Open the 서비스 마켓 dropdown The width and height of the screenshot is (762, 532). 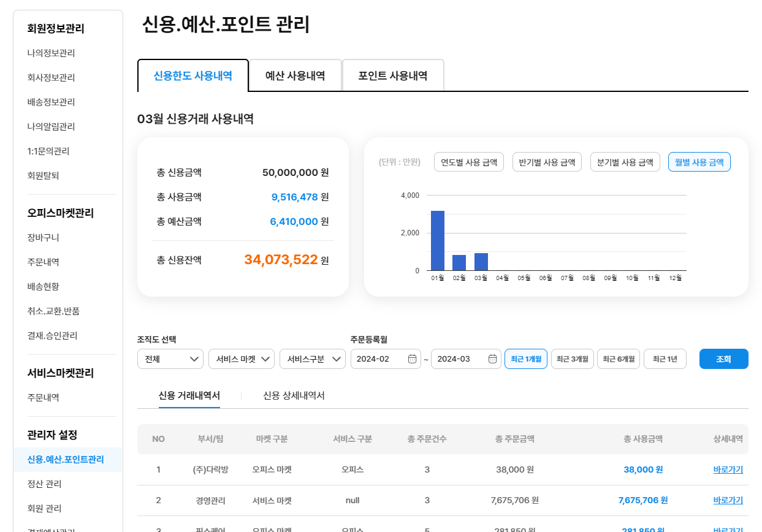tap(241, 359)
